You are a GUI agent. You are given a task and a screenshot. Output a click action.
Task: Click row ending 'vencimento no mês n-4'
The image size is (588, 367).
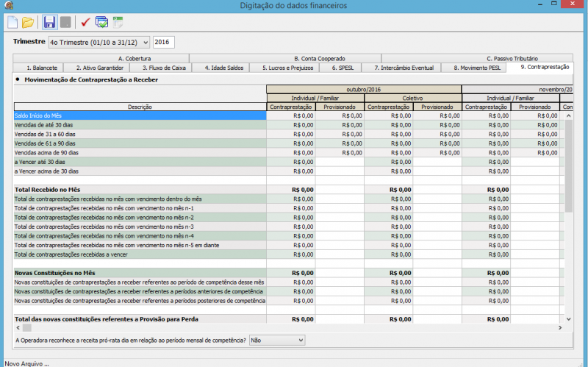(140, 236)
